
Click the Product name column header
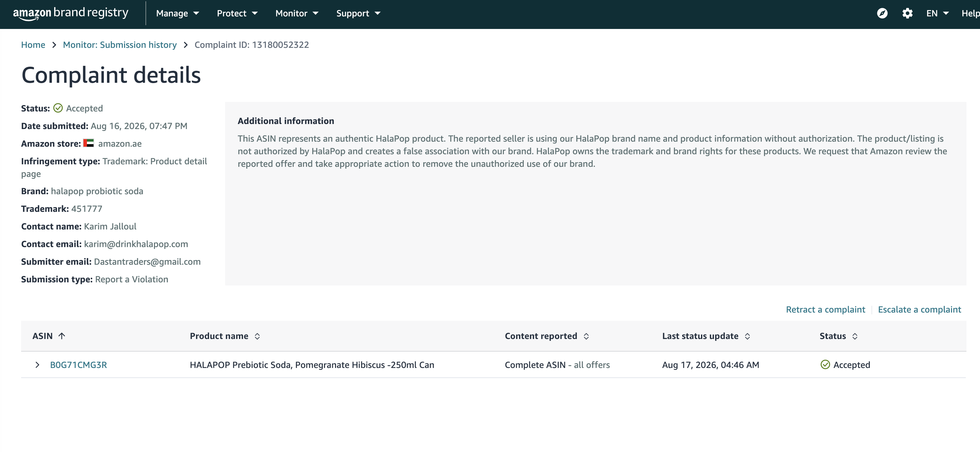pos(219,336)
